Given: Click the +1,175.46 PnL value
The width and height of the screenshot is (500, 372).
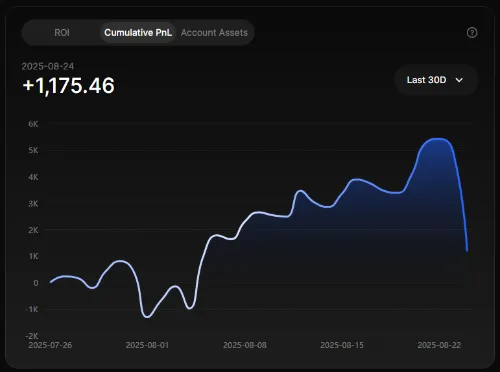Looking at the screenshot, I should tap(69, 86).
